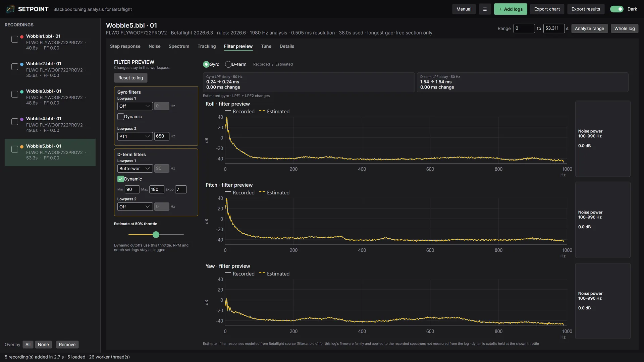Uncheck Dynamic under D-term Lowpass 1
The width and height of the screenshot is (644, 362).
pyautogui.click(x=121, y=179)
